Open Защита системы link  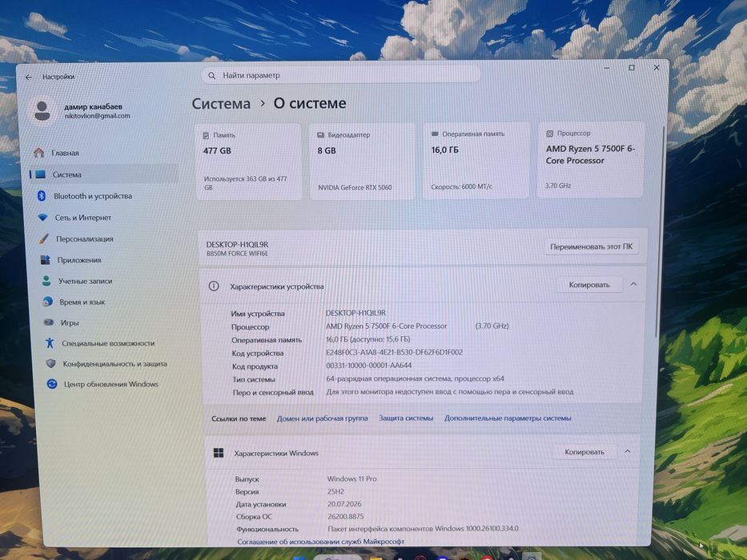coord(406,418)
